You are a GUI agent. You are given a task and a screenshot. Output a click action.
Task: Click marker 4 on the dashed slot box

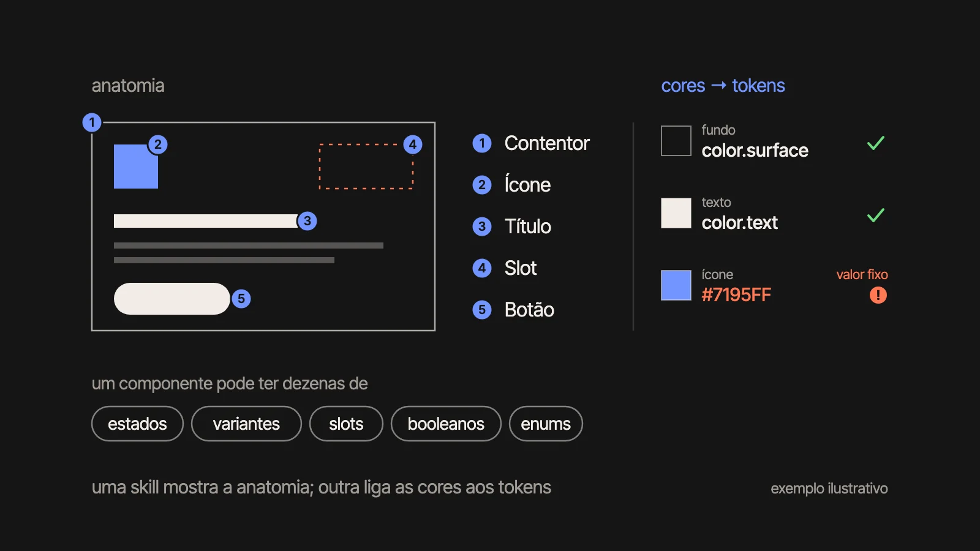pyautogui.click(x=413, y=144)
